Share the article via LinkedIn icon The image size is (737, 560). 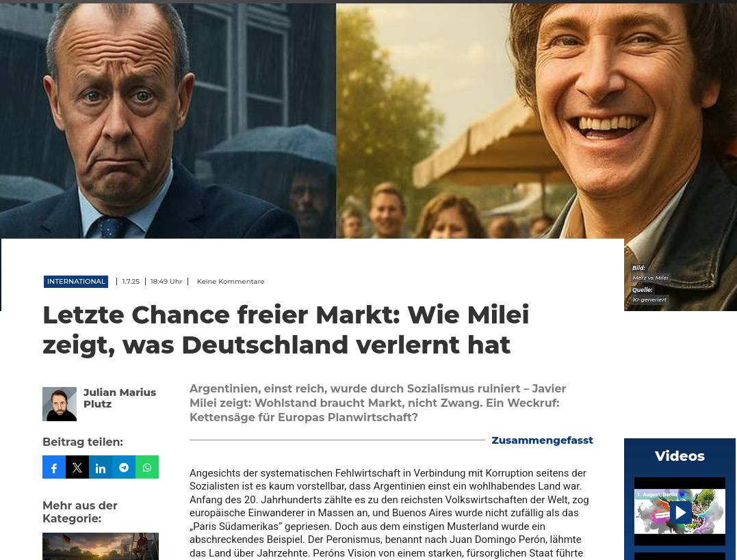click(101, 467)
